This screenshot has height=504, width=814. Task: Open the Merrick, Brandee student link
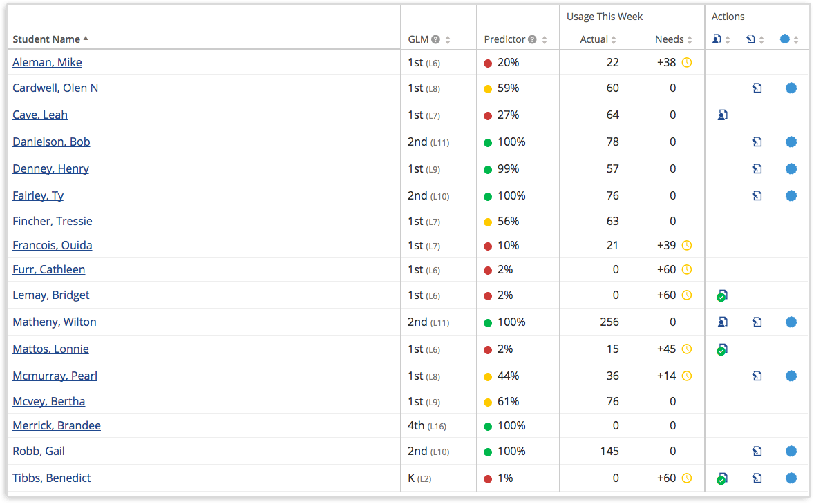(x=57, y=425)
